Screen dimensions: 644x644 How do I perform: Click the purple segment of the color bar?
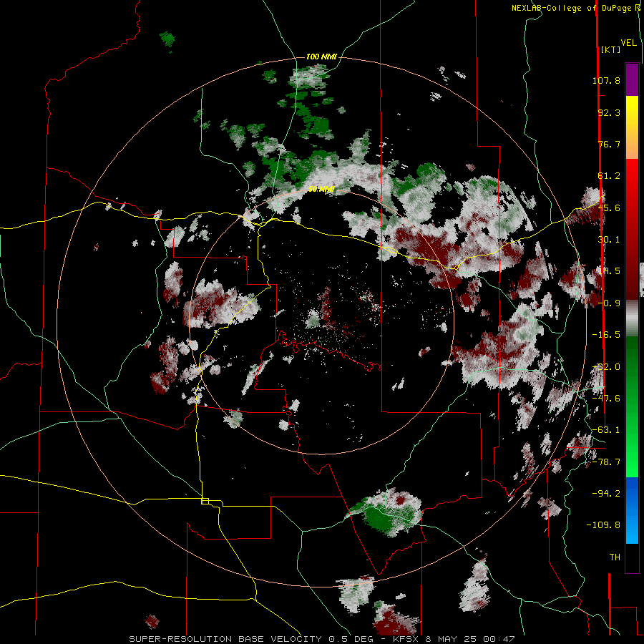tap(632, 79)
